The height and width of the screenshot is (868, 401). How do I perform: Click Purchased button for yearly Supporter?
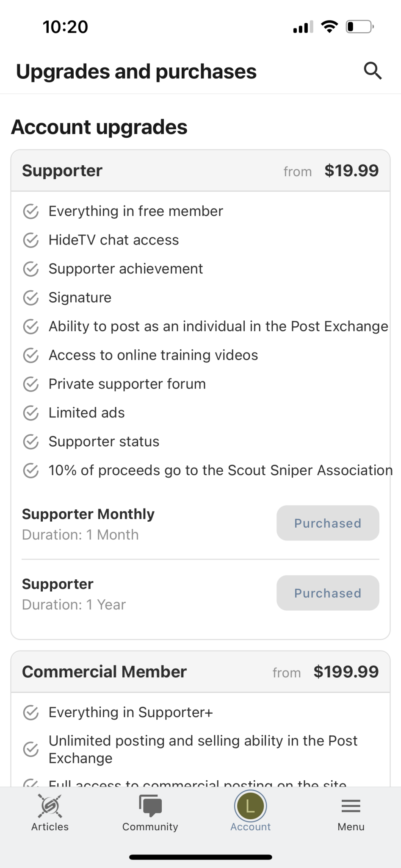click(x=328, y=593)
